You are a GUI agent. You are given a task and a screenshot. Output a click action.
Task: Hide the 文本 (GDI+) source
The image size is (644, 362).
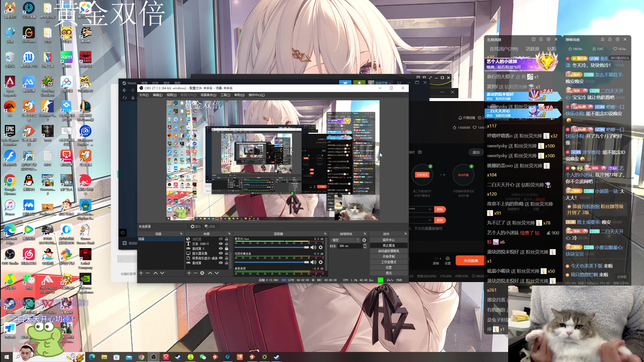click(221, 244)
